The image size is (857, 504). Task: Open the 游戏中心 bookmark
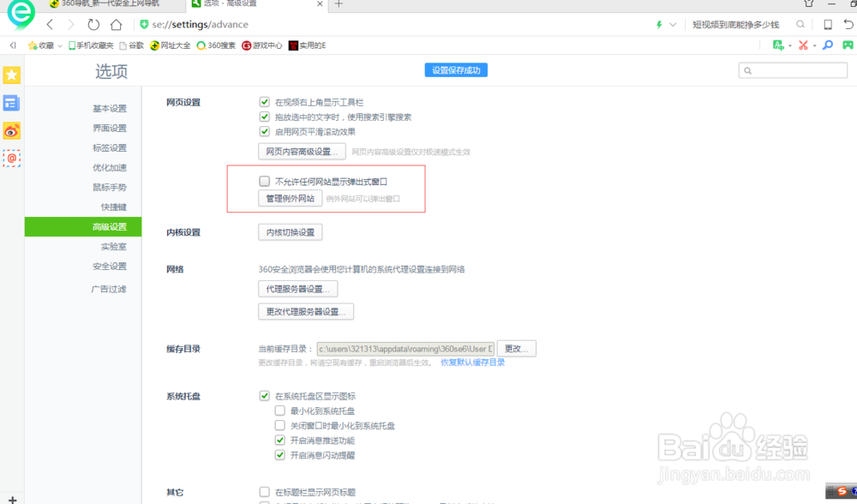click(261, 45)
